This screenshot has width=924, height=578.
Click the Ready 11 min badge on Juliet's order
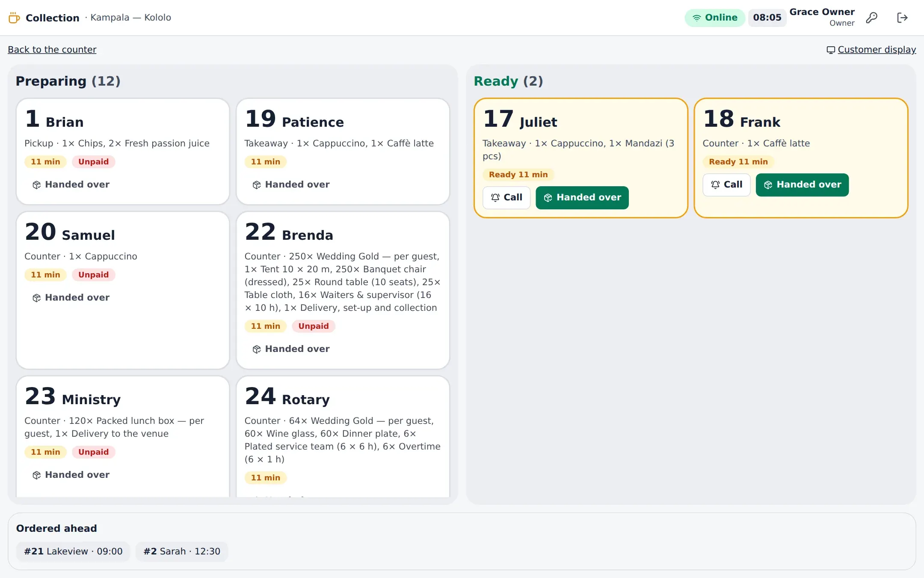[x=518, y=175]
